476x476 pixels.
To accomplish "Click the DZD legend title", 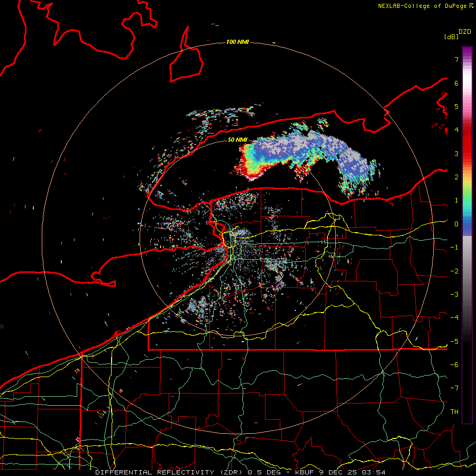I will click(465, 32).
